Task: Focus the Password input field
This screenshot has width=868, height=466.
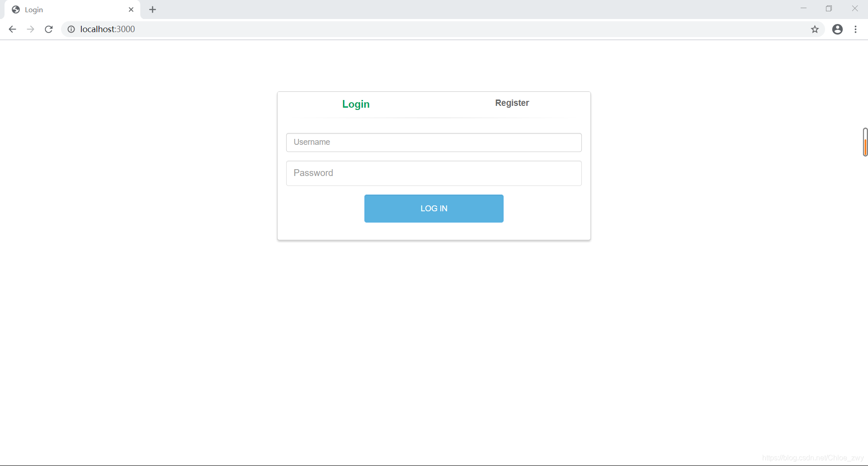Action: tap(434, 173)
